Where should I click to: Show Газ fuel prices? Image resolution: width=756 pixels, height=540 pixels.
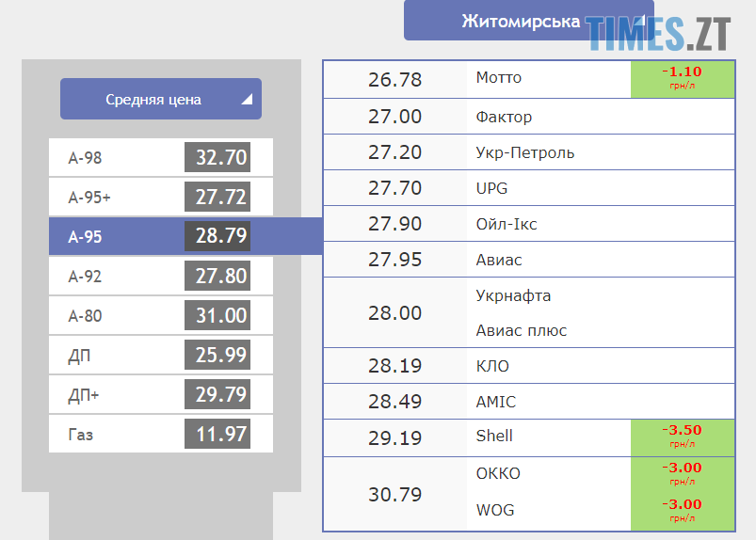tap(160, 434)
